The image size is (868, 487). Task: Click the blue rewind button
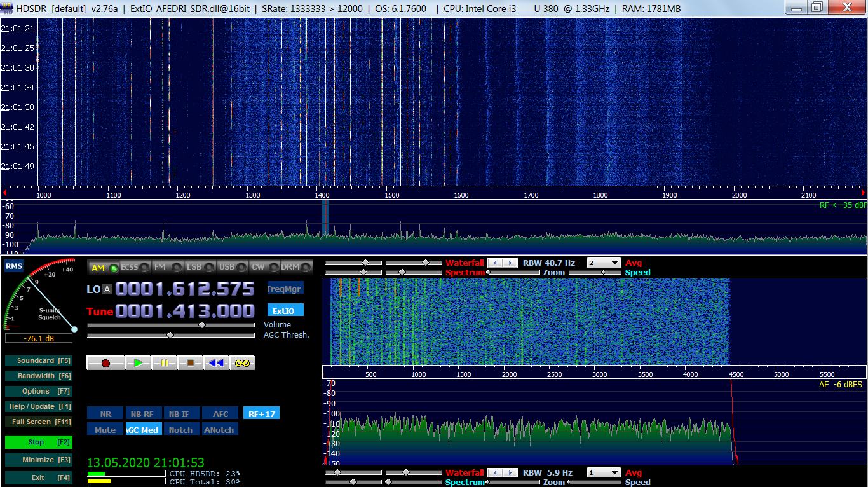pos(216,363)
